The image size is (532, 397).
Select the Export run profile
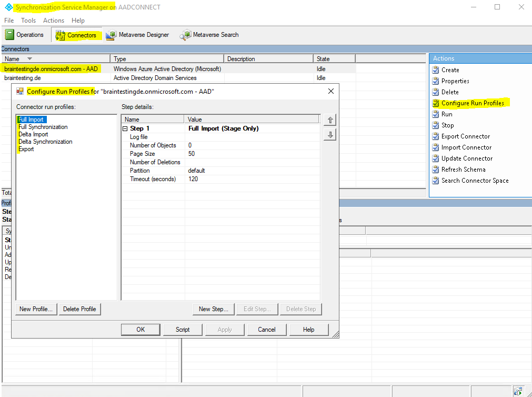click(26, 149)
